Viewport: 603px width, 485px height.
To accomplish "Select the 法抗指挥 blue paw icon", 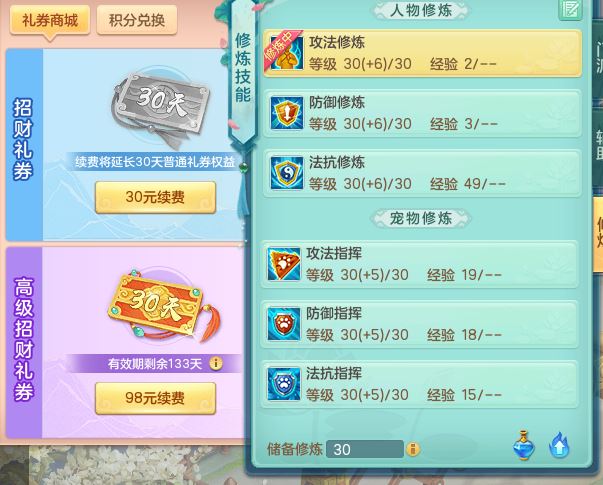I will tap(284, 384).
